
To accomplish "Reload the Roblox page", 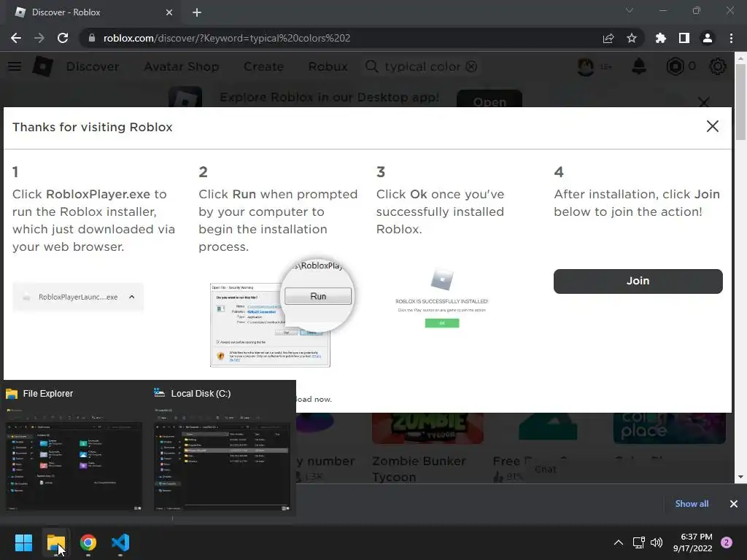I will tap(63, 38).
